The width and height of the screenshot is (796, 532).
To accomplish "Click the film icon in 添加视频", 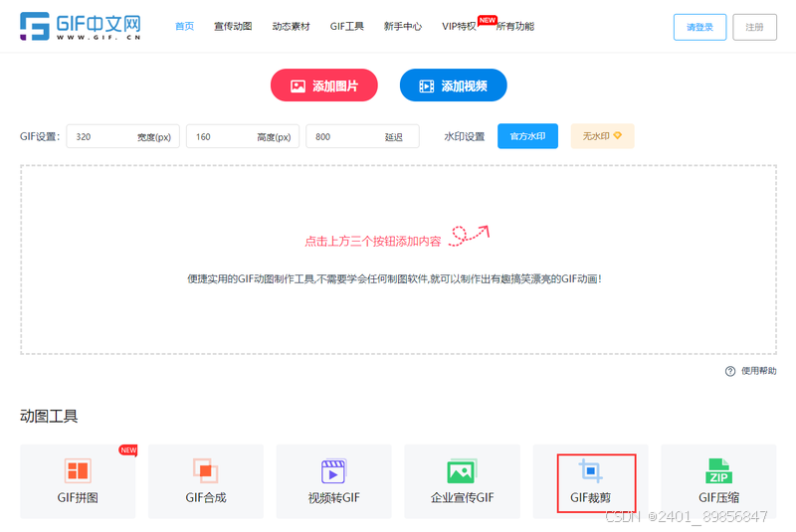I will [x=427, y=87].
